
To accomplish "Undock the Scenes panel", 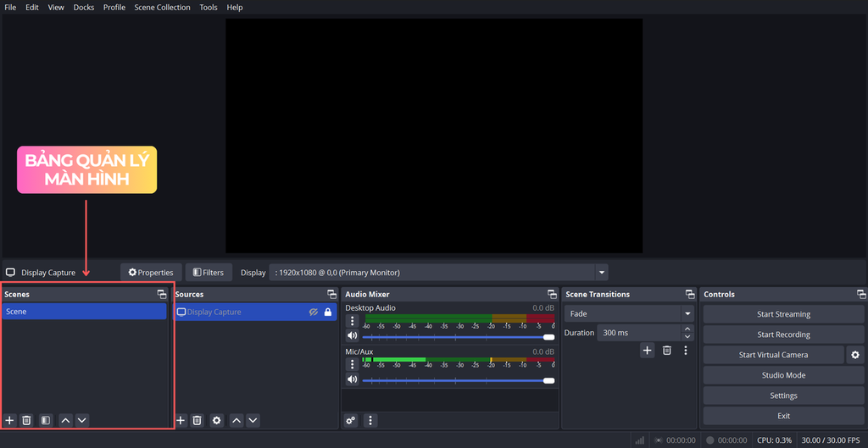I will click(x=162, y=294).
